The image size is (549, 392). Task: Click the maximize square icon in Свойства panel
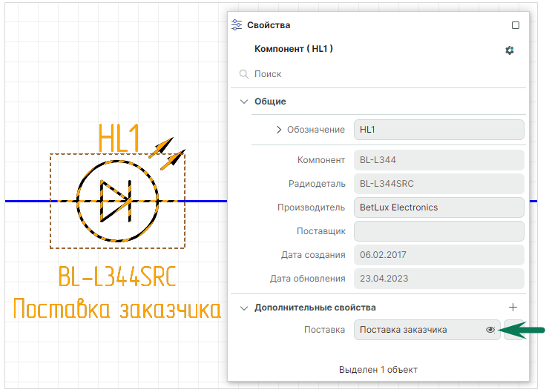516,25
